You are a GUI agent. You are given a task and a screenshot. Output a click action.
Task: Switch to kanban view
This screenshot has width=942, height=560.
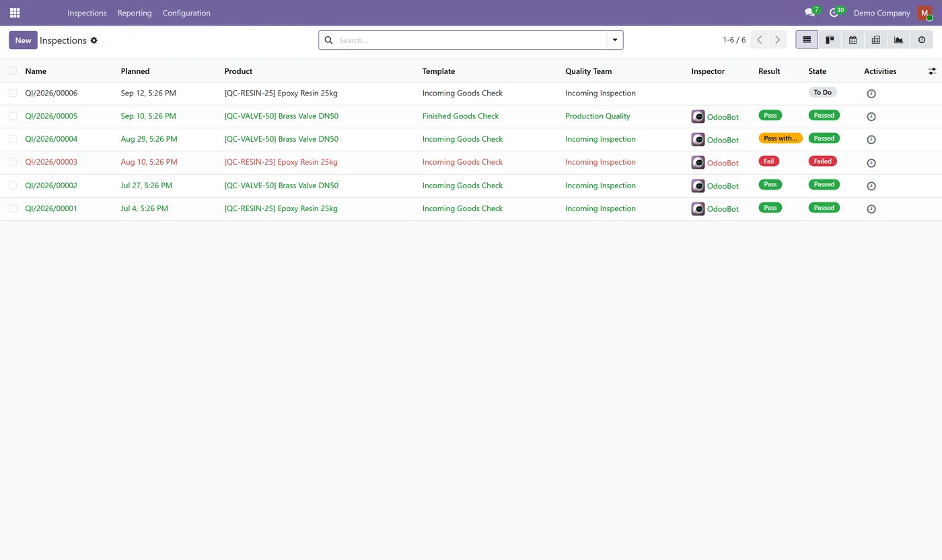point(830,40)
